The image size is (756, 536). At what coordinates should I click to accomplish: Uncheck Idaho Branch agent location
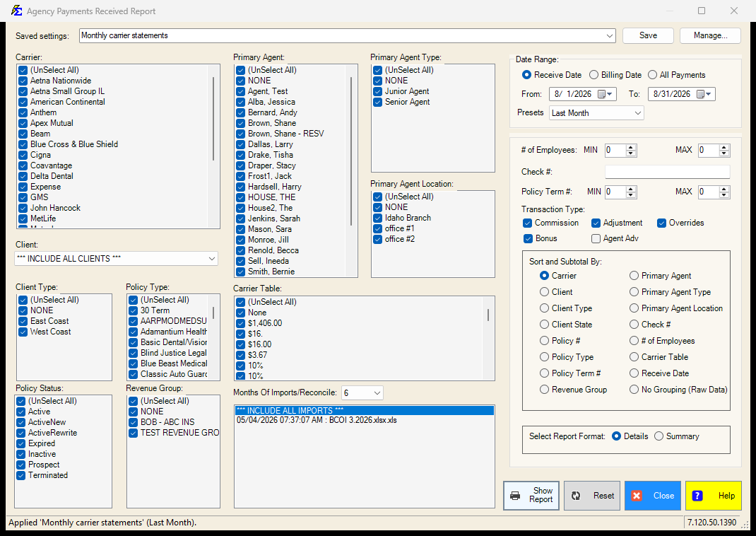(x=377, y=218)
